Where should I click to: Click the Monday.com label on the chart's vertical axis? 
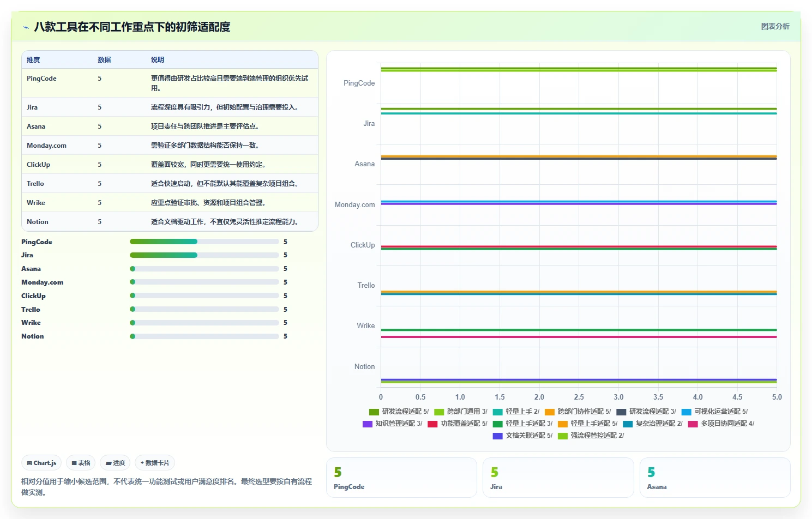click(x=355, y=205)
